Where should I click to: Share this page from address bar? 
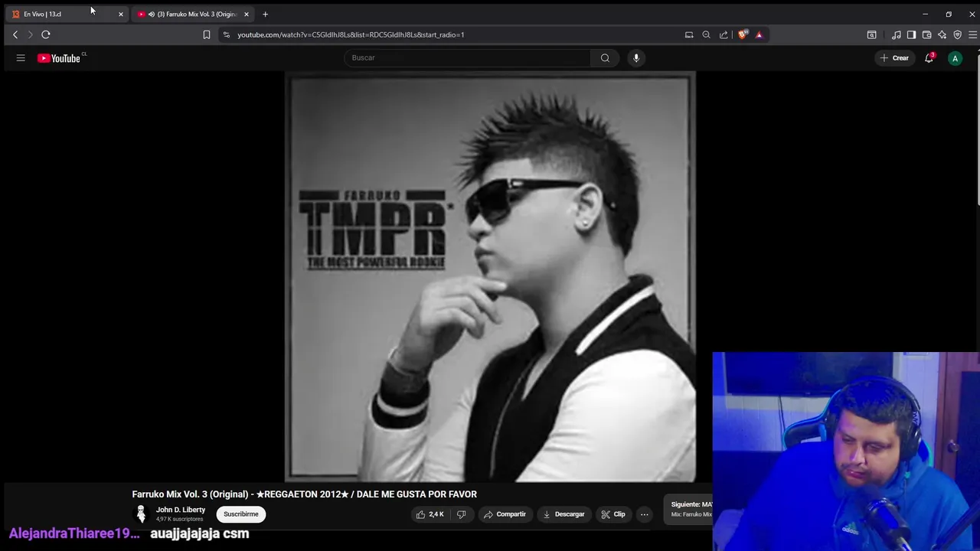click(724, 34)
